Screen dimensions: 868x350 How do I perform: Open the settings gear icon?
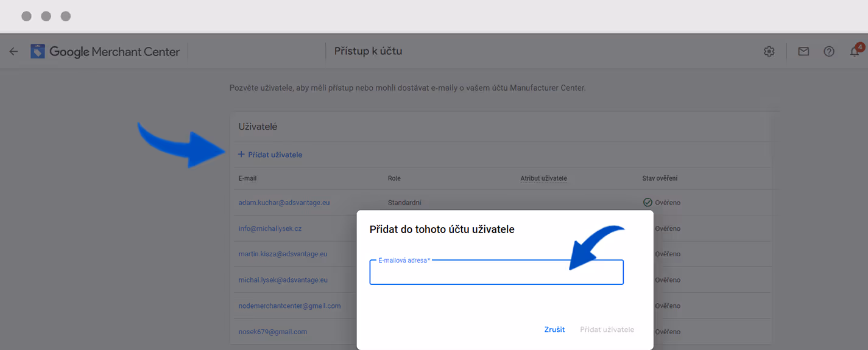pyautogui.click(x=769, y=52)
